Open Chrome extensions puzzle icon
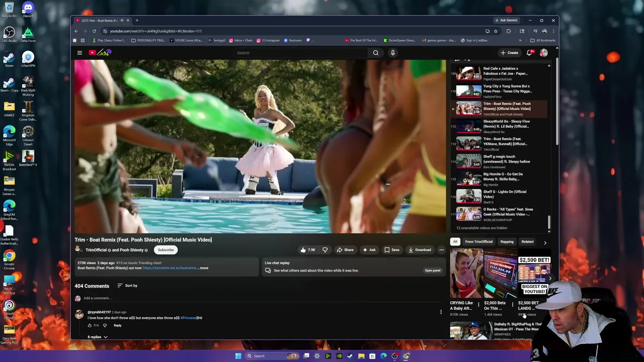The width and height of the screenshot is (644, 362). pyautogui.click(x=509, y=31)
